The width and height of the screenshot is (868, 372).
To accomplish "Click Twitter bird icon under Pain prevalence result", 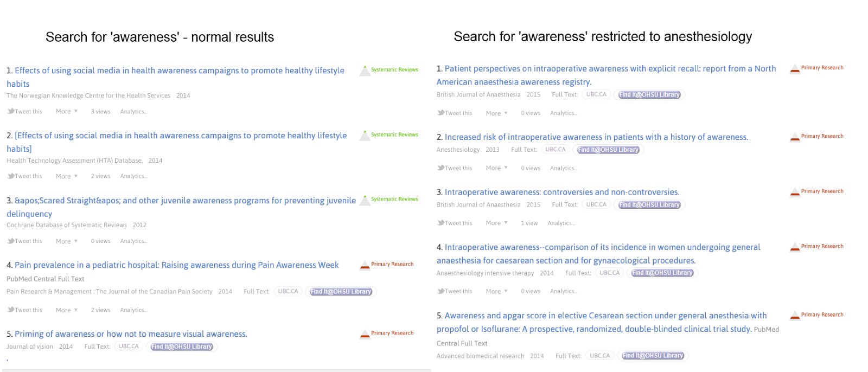I will click(x=11, y=310).
